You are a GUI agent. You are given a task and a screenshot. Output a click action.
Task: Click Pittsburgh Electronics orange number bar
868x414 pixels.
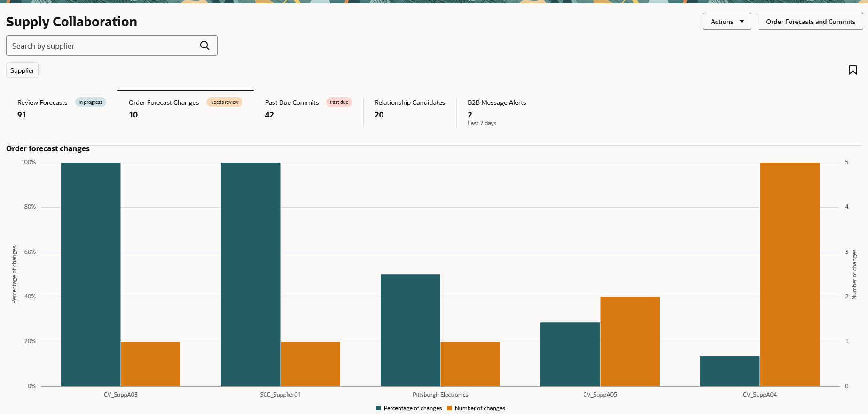click(x=470, y=364)
